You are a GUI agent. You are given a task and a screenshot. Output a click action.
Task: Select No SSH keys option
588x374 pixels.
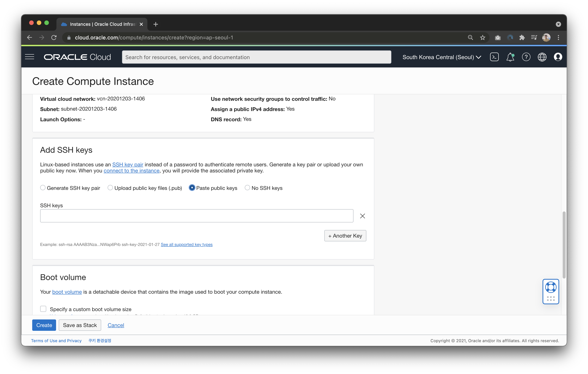[x=247, y=188]
